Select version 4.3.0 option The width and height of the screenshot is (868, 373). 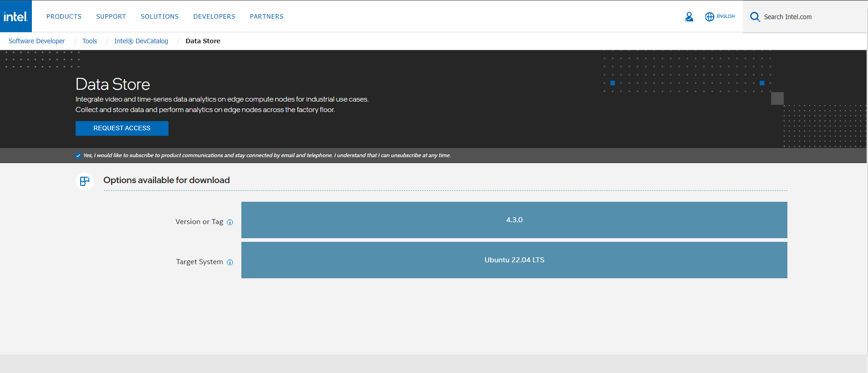(x=514, y=220)
